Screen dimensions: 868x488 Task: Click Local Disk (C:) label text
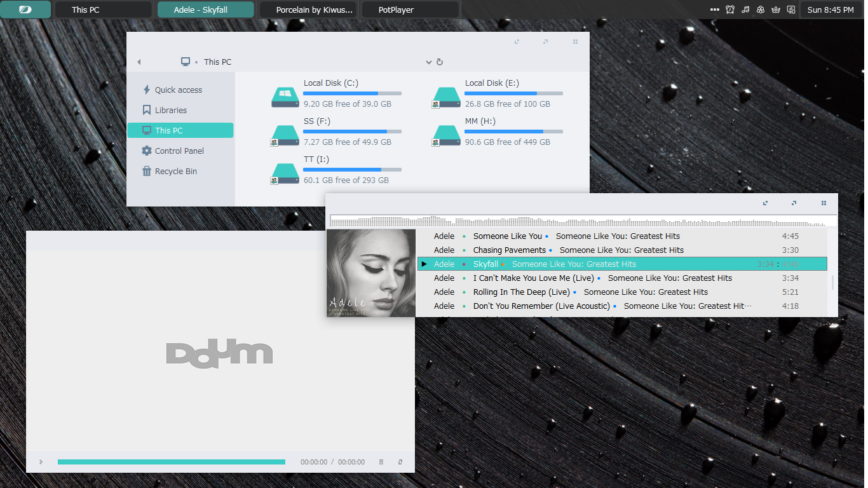[x=330, y=83]
